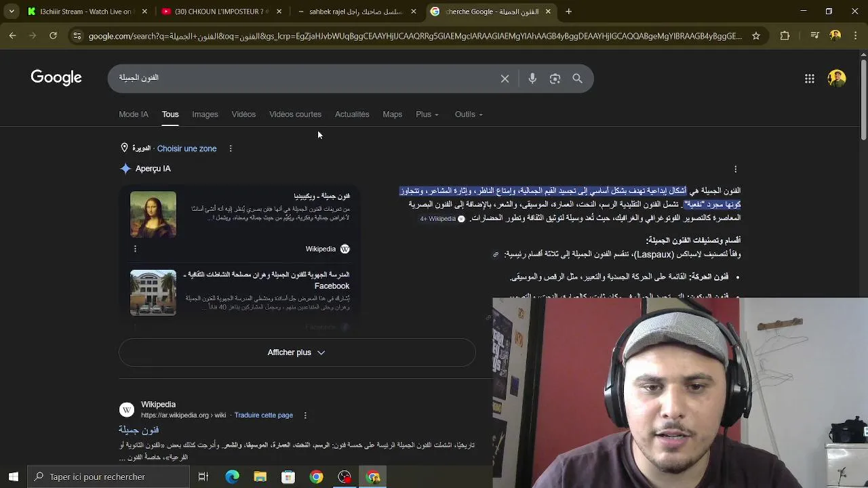The image size is (868, 488).
Task: Launch Microsoft Edge from the taskbar
Action: click(x=232, y=476)
